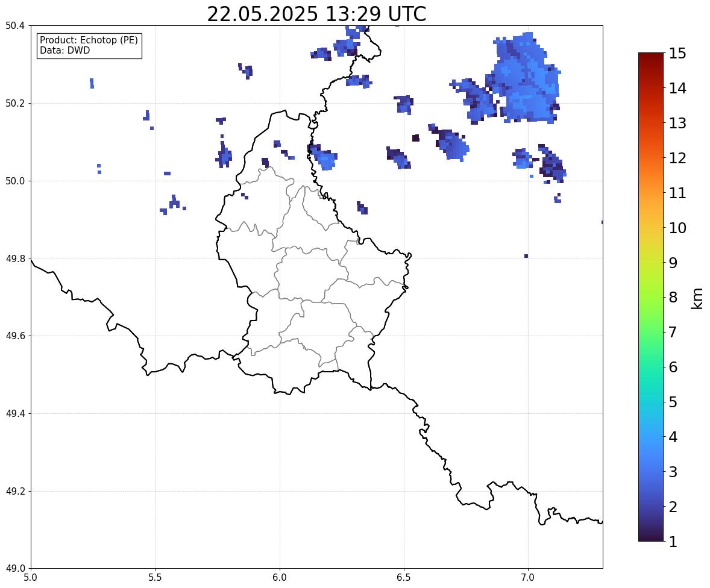The image size is (710, 588).
Task: Click the colorbar tick label 11
Action: pos(677,193)
